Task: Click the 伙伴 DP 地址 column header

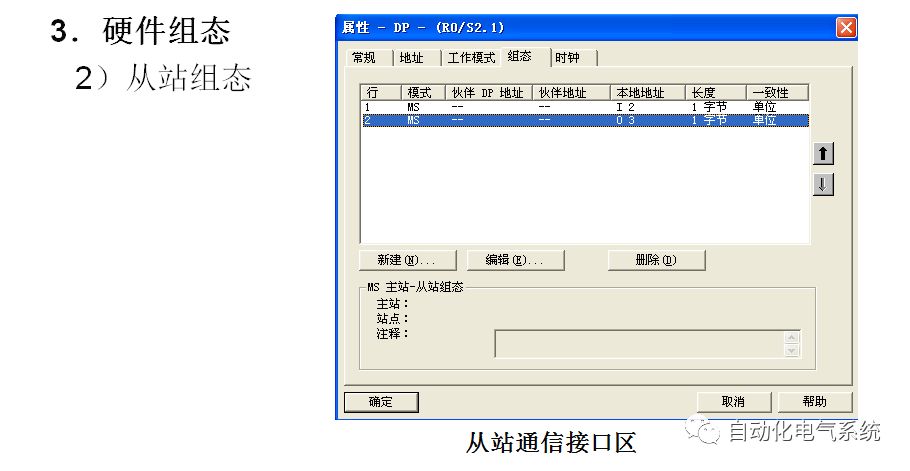Action: pos(489,93)
